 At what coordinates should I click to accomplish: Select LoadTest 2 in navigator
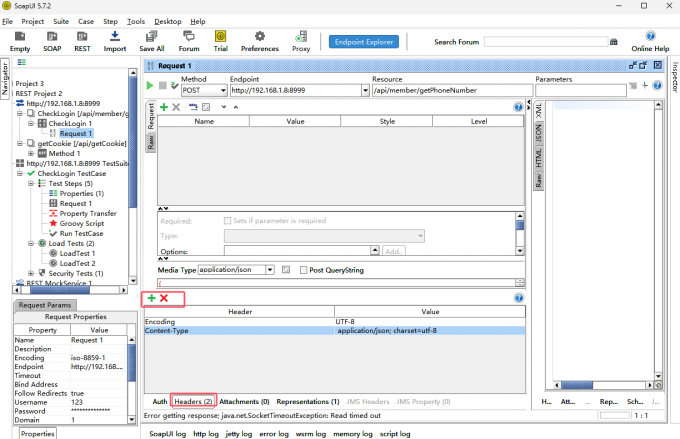(77, 263)
